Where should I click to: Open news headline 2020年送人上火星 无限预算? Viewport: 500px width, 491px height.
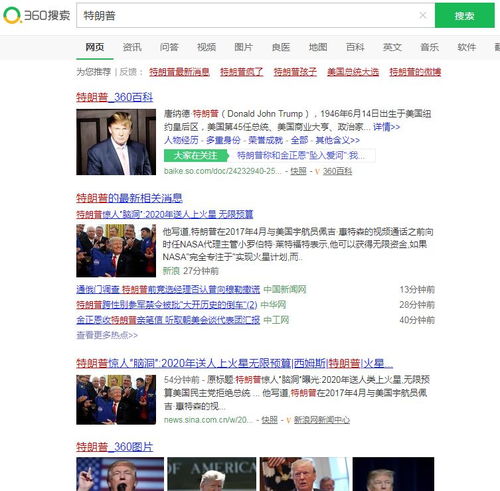pos(165,214)
